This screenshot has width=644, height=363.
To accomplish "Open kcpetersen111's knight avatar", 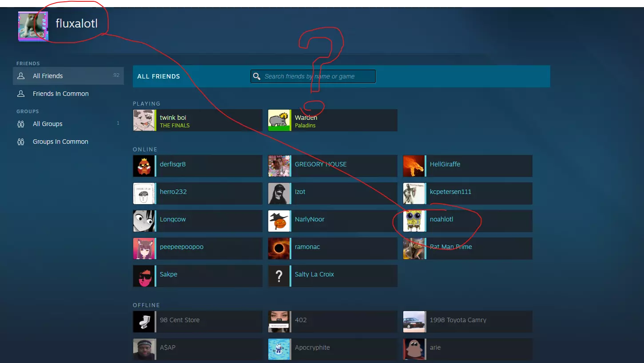I will (x=414, y=193).
